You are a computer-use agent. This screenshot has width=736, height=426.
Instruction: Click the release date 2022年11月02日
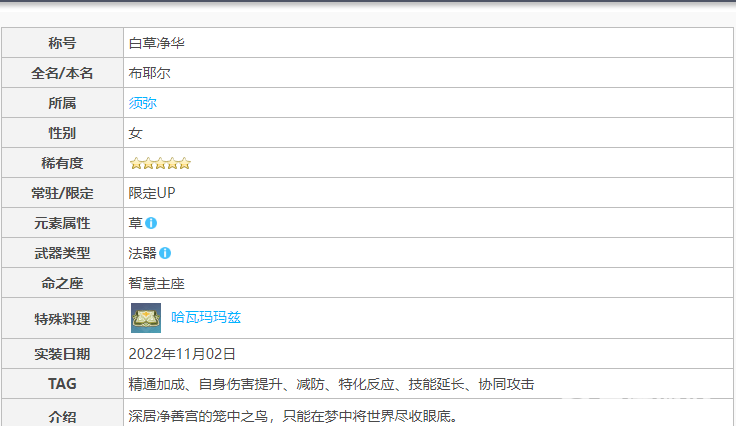pyautogui.click(x=182, y=354)
